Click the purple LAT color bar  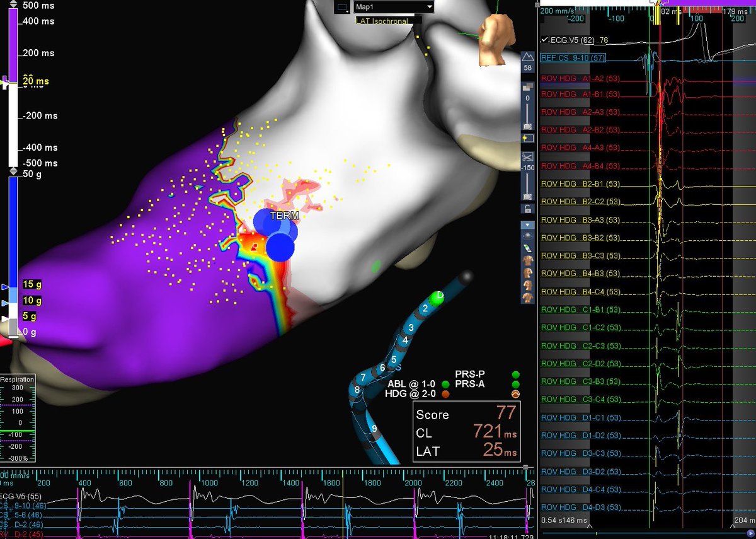[13, 44]
